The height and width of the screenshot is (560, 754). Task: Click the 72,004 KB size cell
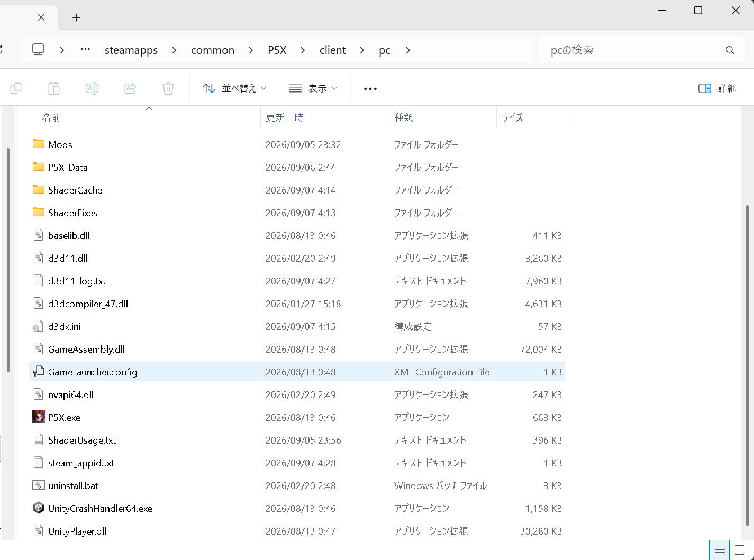541,349
